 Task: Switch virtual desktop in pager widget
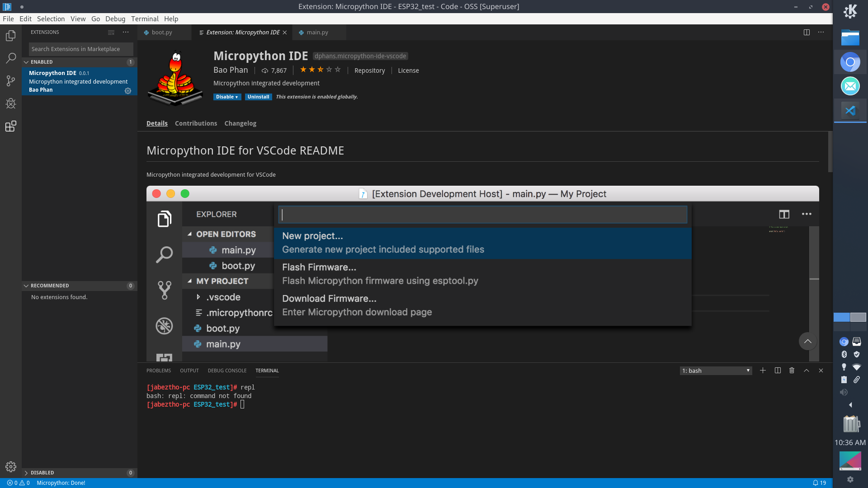click(x=850, y=321)
